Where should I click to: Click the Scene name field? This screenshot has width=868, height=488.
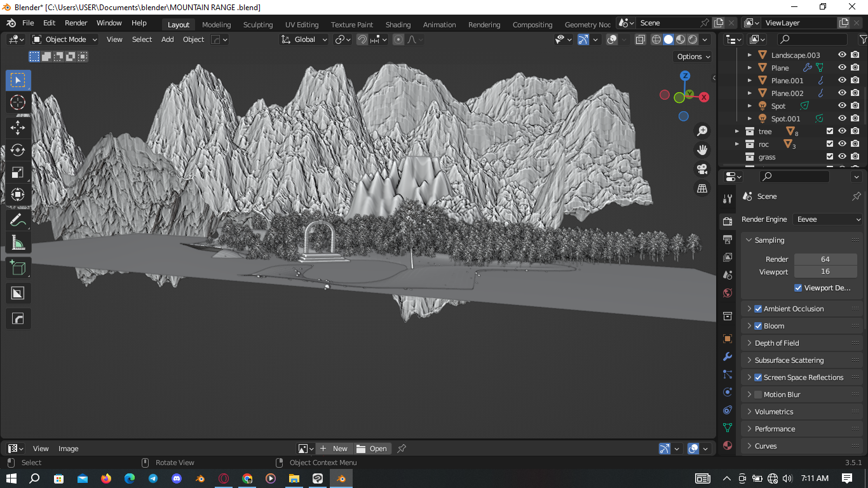pyautogui.click(x=666, y=23)
